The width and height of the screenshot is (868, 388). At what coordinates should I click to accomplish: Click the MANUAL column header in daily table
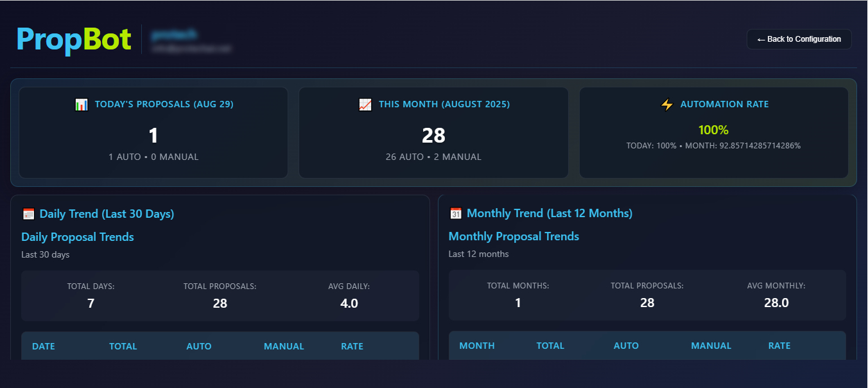coord(284,346)
